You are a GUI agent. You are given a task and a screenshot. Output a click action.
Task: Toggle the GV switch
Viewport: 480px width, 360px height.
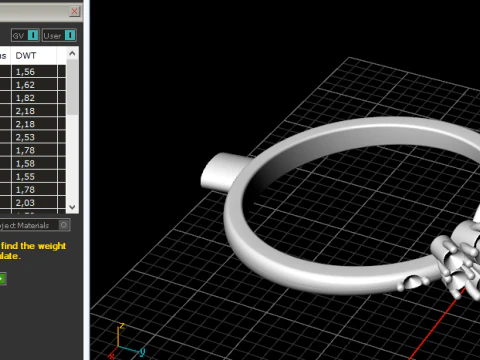pos(25,35)
